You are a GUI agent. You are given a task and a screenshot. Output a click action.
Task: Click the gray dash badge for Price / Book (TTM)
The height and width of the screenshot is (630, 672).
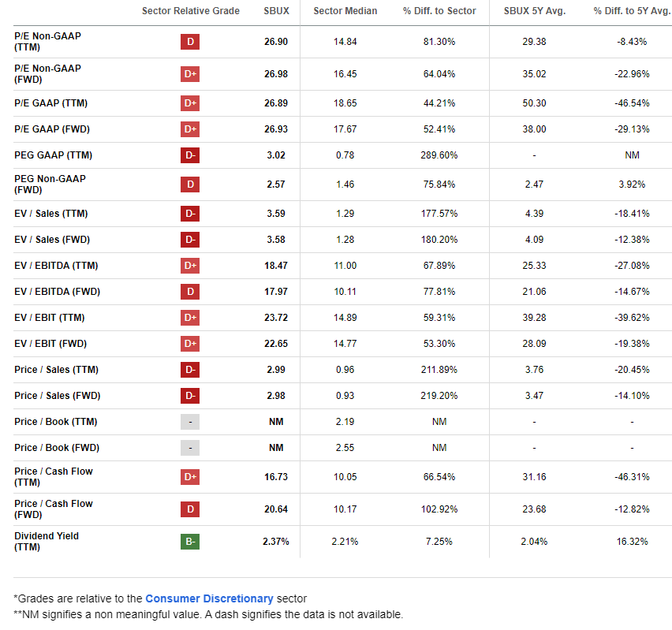190,422
